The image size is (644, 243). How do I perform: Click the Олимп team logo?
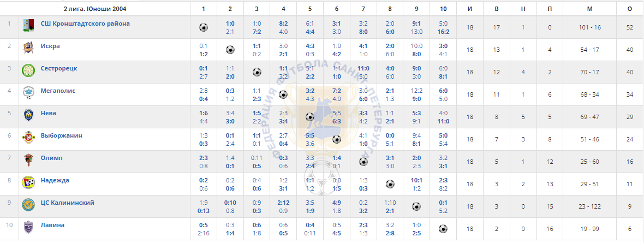click(28, 160)
